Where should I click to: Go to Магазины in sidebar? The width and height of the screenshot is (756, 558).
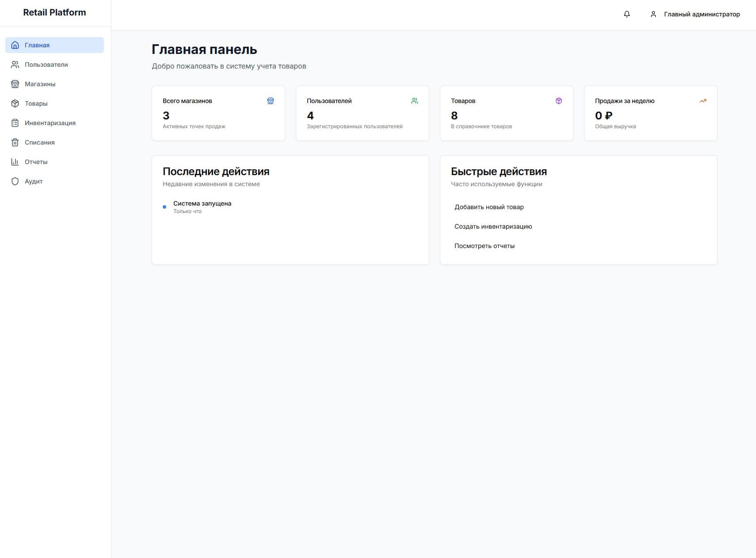[40, 84]
